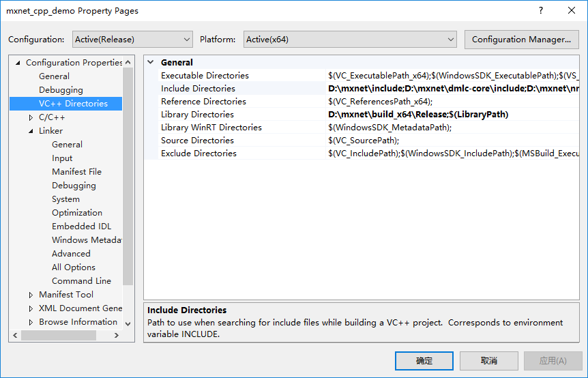Screen dimensions: 588x378
Task: Open Linker Input page
Action: click(62, 158)
